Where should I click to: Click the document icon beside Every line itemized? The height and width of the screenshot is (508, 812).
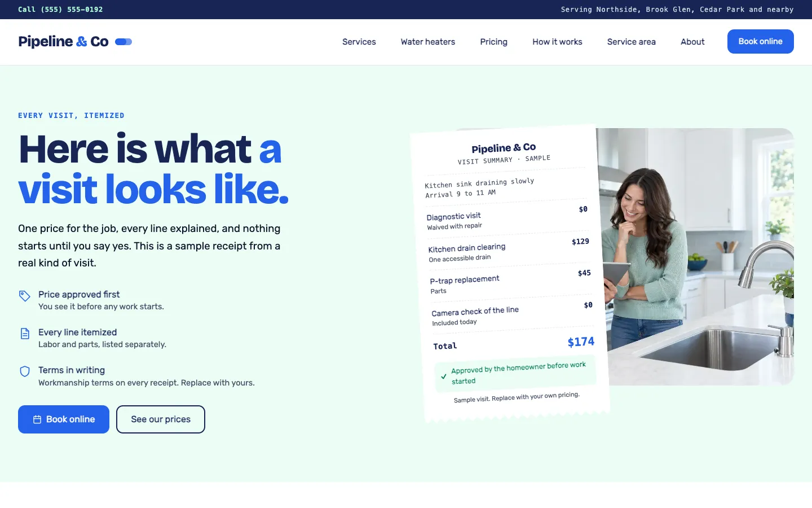[25, 334]
